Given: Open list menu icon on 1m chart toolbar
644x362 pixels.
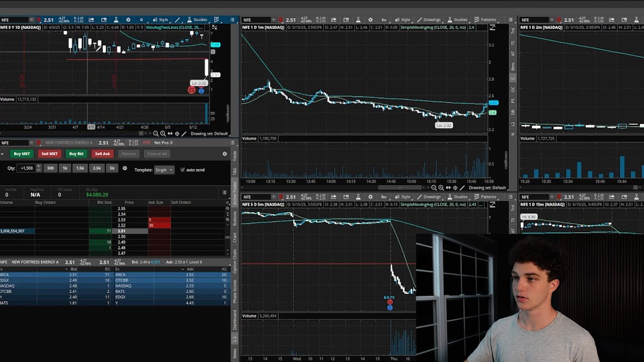Looking at the screenshot, I should pos(511,20).
